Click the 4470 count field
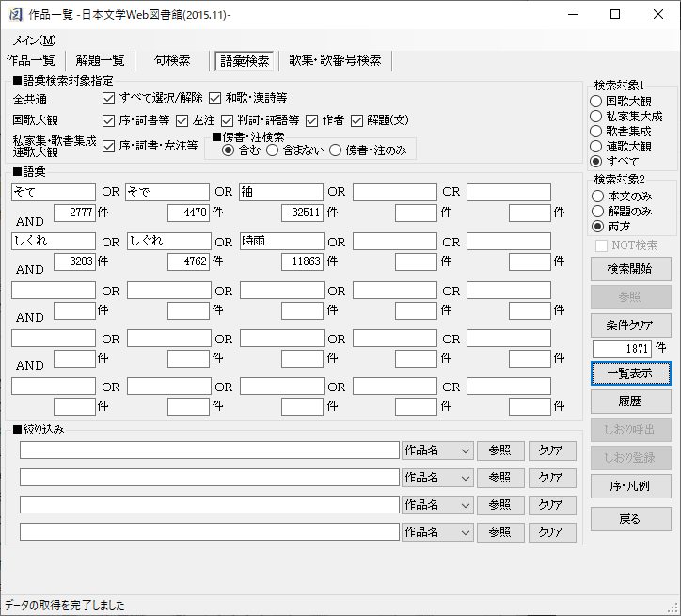Screen dimensions: 681x616 (x=188, y=213)
